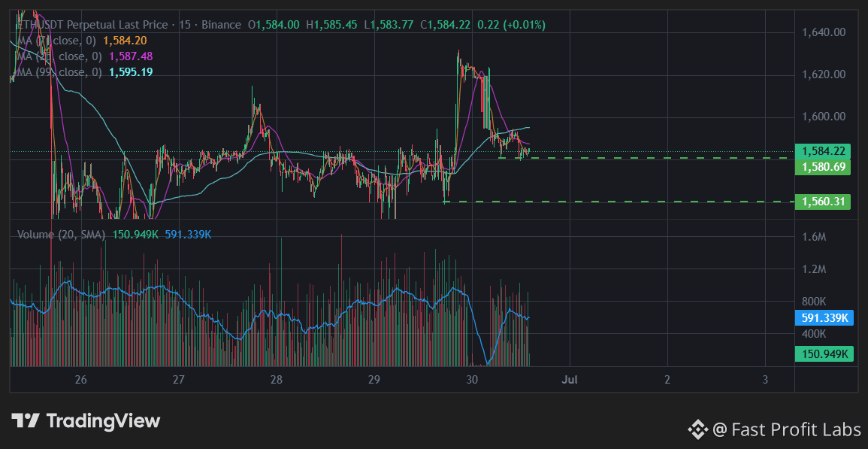Click the 1,600.00 price axis label
Image resolution: width=868 pixels, height=449 pixels.
coord(824,117)
